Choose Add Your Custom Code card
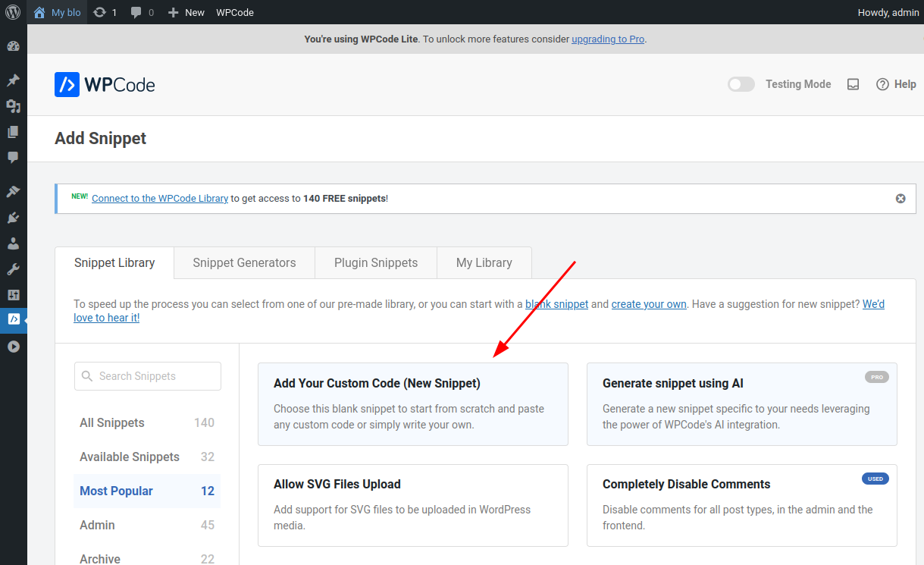The height and width of the screenshot is (565, 924). [413, 404]
